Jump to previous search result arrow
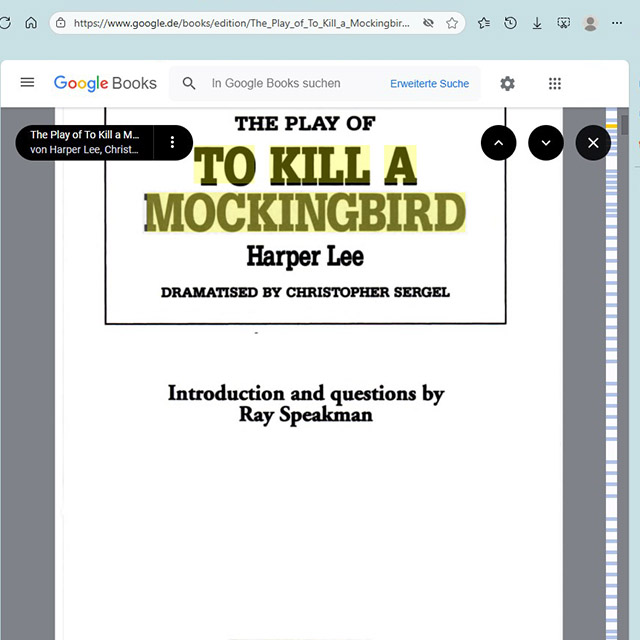 pos(498,142)
